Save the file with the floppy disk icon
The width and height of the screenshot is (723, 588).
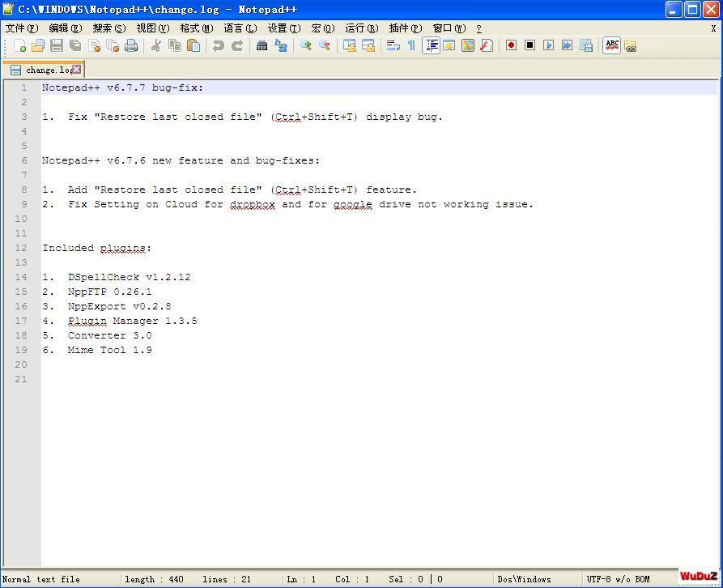57,45
